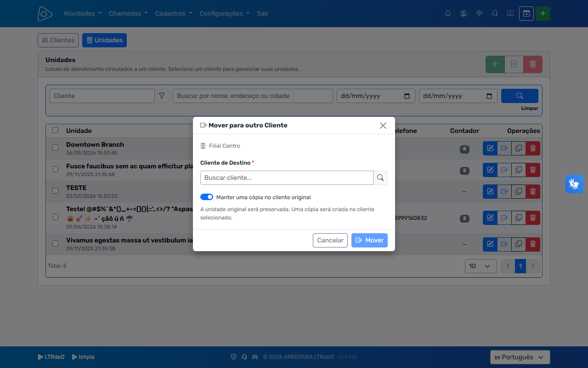588x368 pixels.
Task: Open the notifications bell icon
Action: [x=448, y=13]
